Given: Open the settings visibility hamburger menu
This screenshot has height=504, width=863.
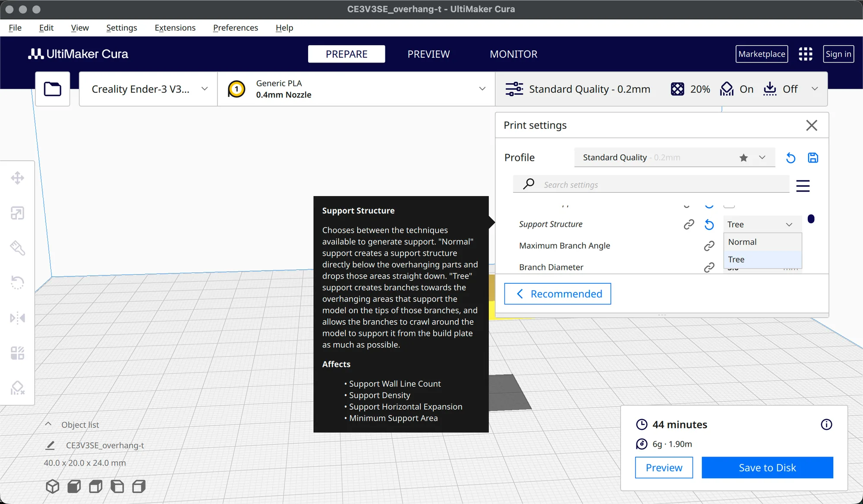Looking at the screenshot, I should pyautogui.click(x=803, y=186).
